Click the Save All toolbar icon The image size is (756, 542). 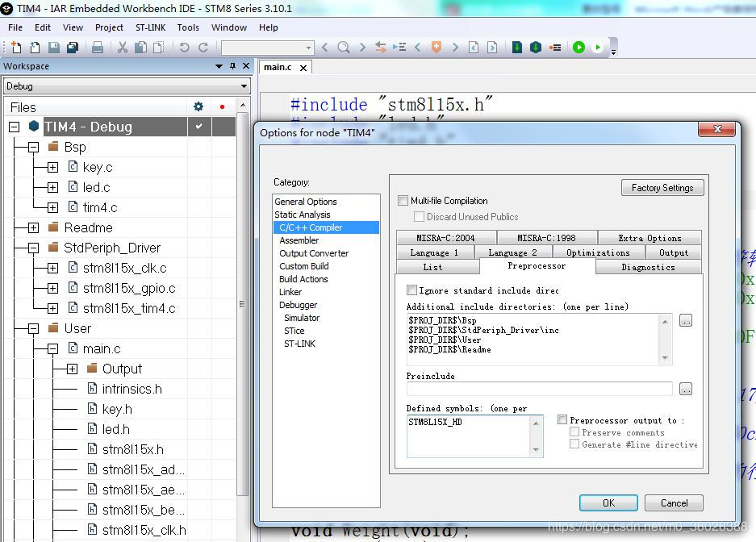tap(72, 48)
